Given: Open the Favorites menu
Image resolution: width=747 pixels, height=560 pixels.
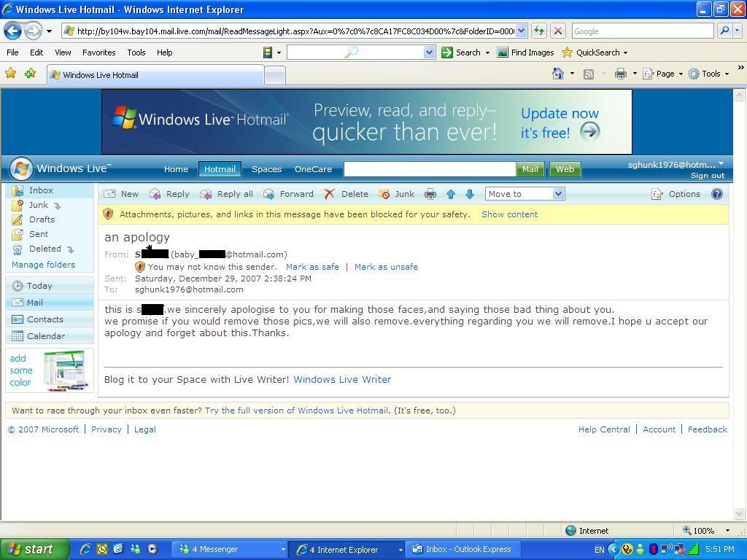Looking at the screenshot, I should coord(98,52).
